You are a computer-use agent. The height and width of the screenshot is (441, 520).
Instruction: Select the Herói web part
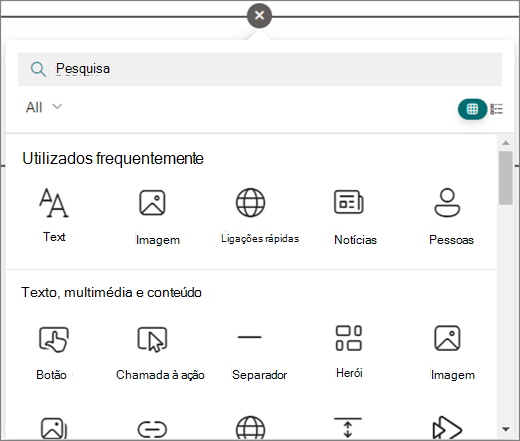click(349, 352)
